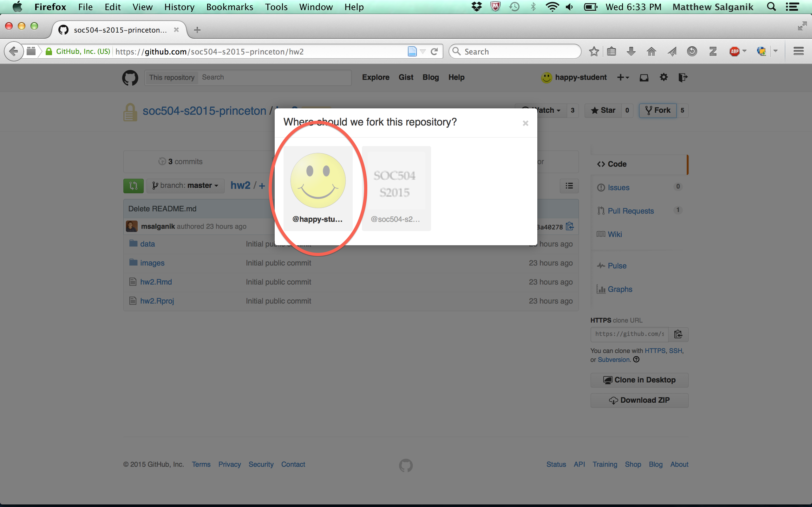Open the Pull Requests tab
This screenshot has height=507, width=812.
(631, 211)
